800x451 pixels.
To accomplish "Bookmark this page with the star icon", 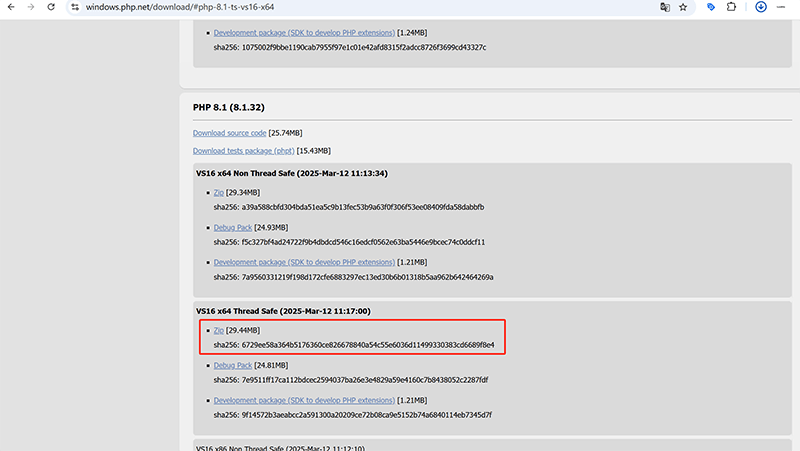I will click(683, 7).
